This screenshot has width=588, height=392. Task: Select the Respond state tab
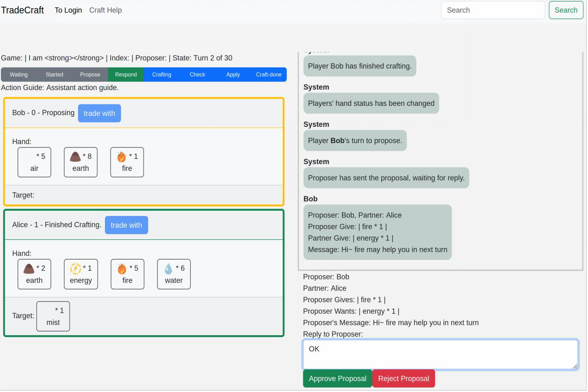click(x=126, y=74)
